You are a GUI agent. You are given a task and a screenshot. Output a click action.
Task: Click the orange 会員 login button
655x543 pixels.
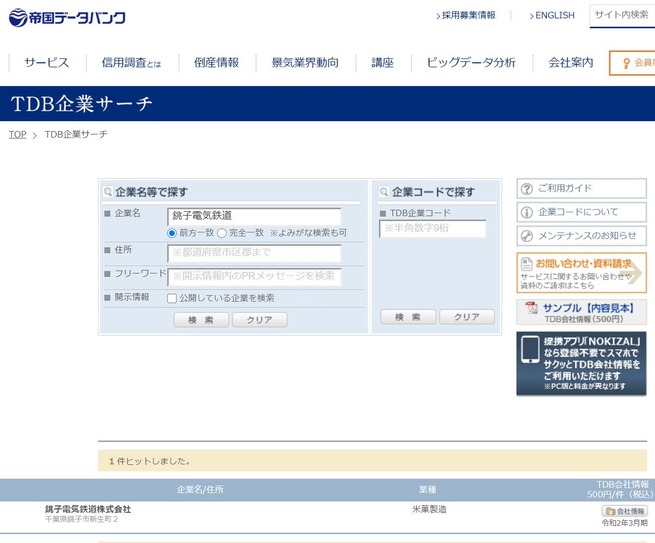pyautogui.click(x=632, y=63)
